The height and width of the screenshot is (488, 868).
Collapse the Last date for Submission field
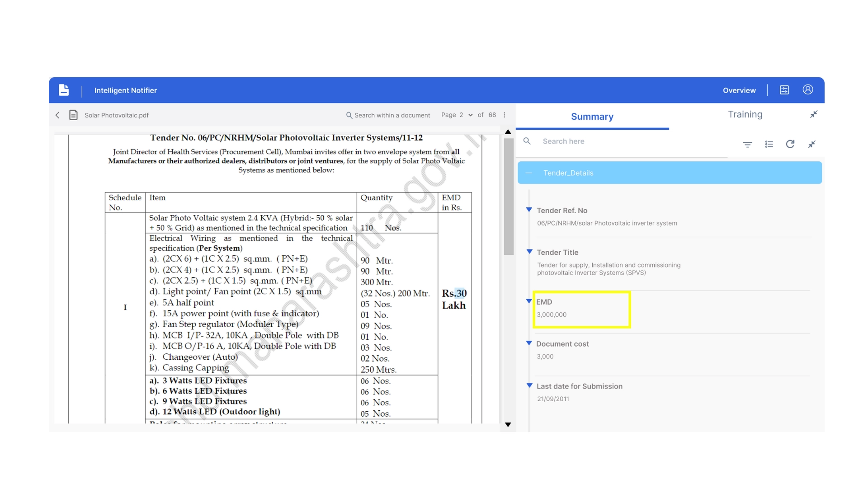coord(529,385)
